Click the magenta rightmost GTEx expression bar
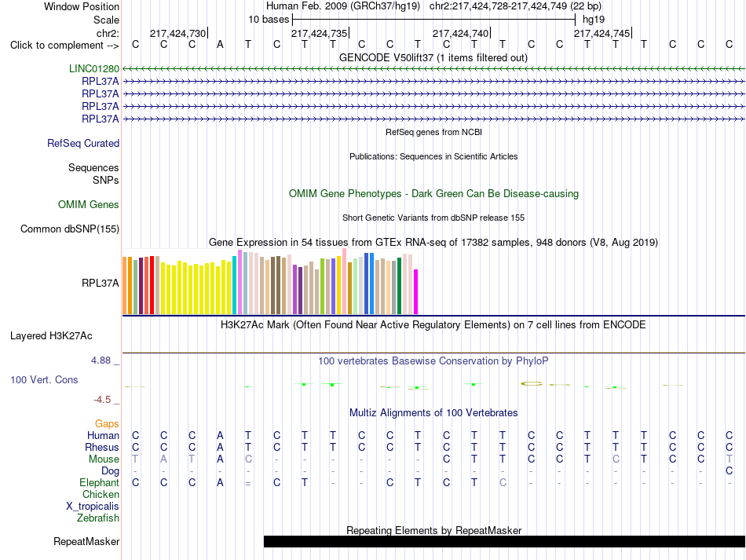 point(416,291)
